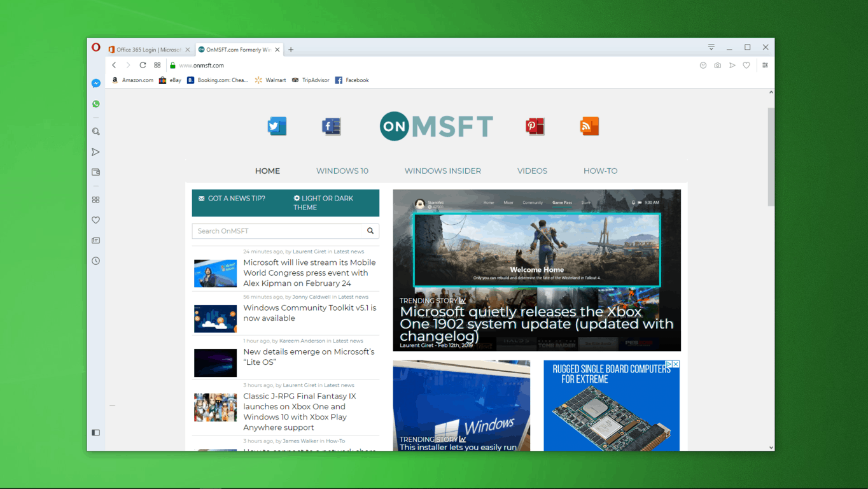Click the page's vertical scrollbar thumb

(771, 157)
